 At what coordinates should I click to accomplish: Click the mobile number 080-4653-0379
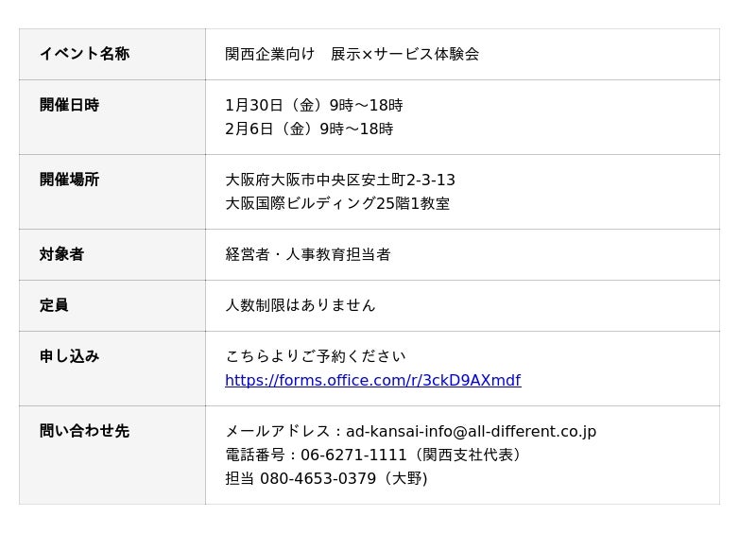coord(318,479)
